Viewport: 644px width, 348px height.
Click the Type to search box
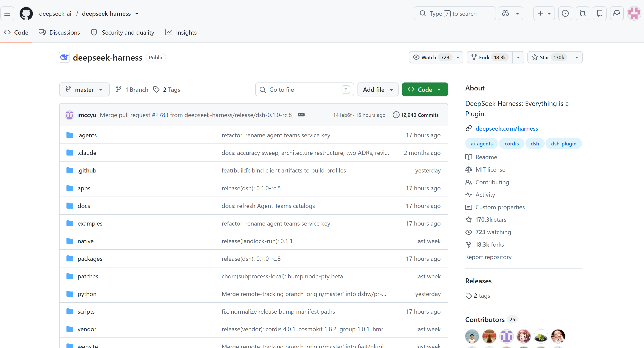(x=455, y=14)
